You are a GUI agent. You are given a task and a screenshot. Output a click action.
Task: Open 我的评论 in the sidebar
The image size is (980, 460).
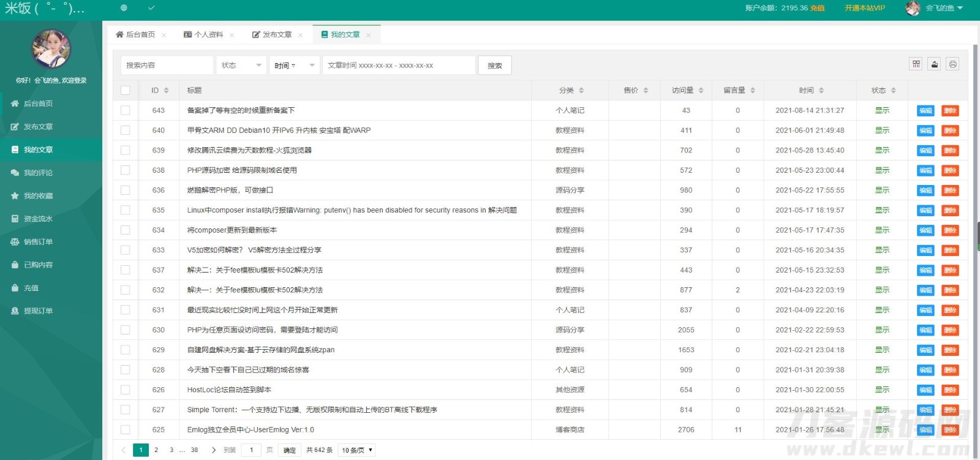click(x=38, y=173)
